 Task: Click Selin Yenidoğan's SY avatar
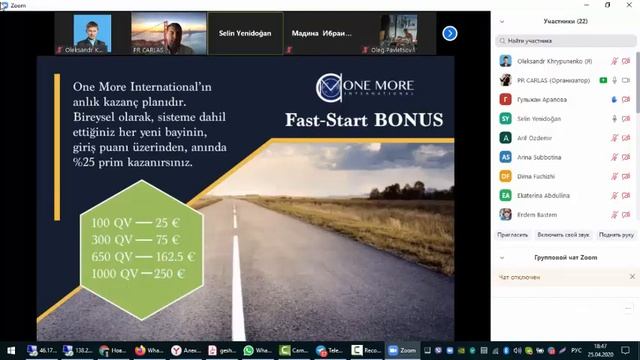tap(506, 118)
